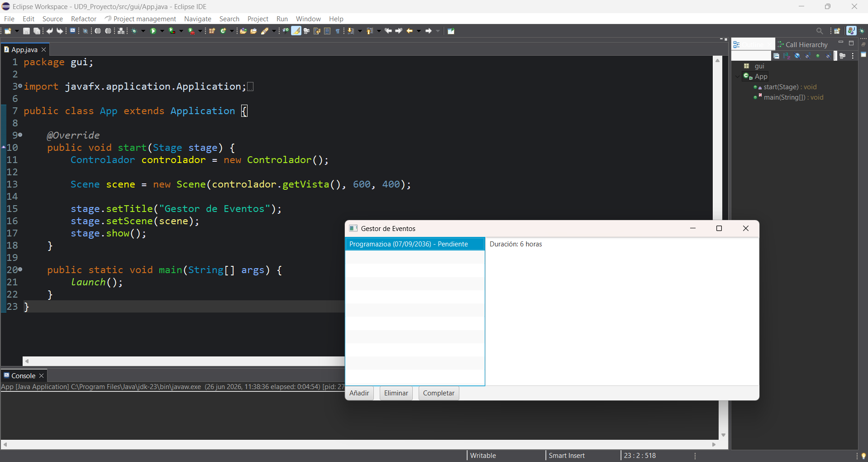The width and height of the screenshot is (868, 462).
Task: Click the Open Task folder icon
Action: tap(253, 31)
